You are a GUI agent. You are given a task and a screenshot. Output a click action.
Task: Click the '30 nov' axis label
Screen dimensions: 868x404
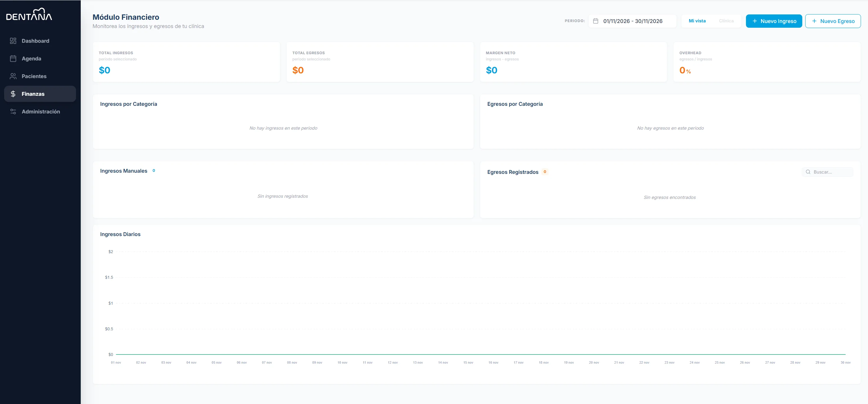point(845,362)
